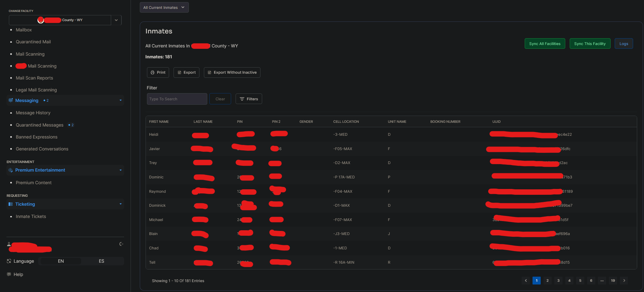Expand the Change Facility dropdown arrow
Viewport: 644px width, 292px height.
pyautogui.click(x=116, y=20)
